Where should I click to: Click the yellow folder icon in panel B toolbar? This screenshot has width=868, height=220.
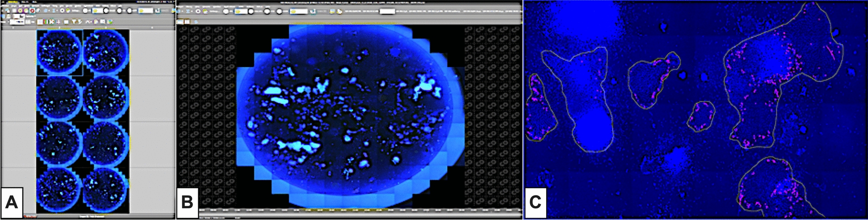pos(333,11)
